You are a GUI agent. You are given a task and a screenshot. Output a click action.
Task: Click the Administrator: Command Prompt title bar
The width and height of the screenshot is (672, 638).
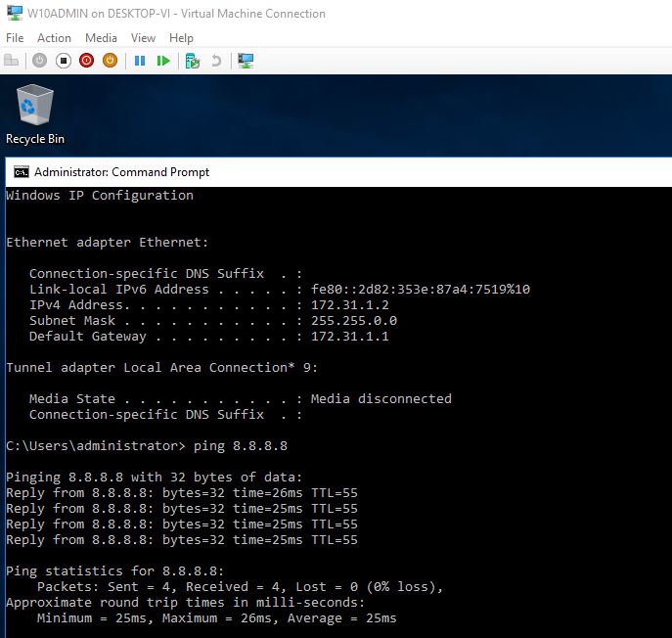(x=293, y=172)
